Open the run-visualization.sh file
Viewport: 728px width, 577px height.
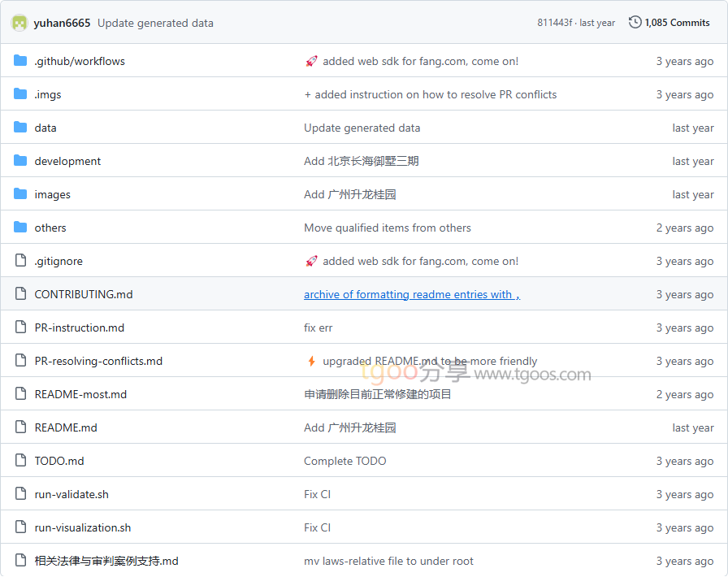pos(82,527)
